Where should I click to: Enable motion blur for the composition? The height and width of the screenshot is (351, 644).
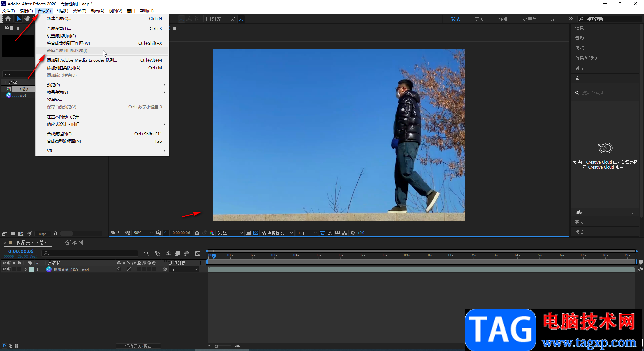point(186,253)
